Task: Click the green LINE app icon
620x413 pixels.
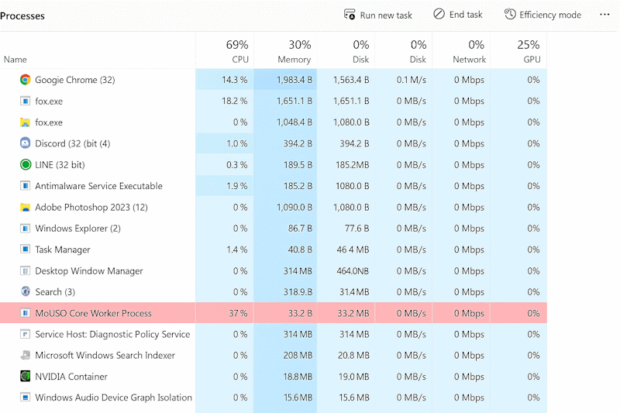Action: pos(25,165)
